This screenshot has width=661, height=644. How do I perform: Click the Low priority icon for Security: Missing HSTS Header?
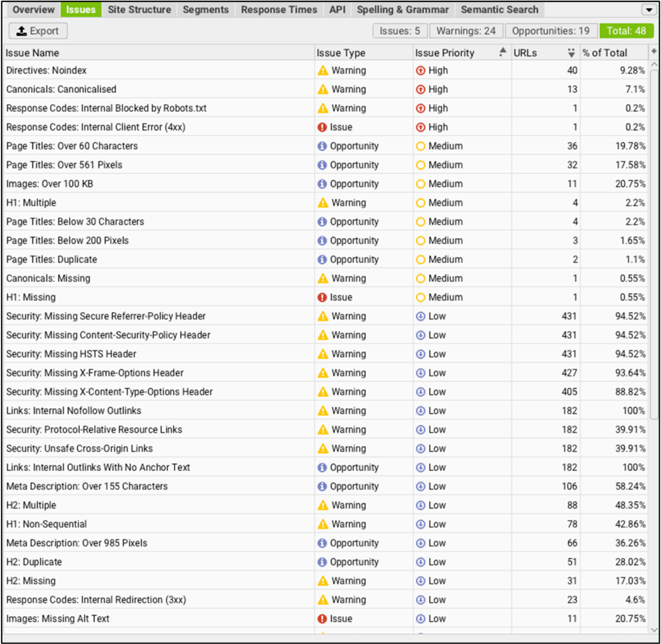[421, 354]
